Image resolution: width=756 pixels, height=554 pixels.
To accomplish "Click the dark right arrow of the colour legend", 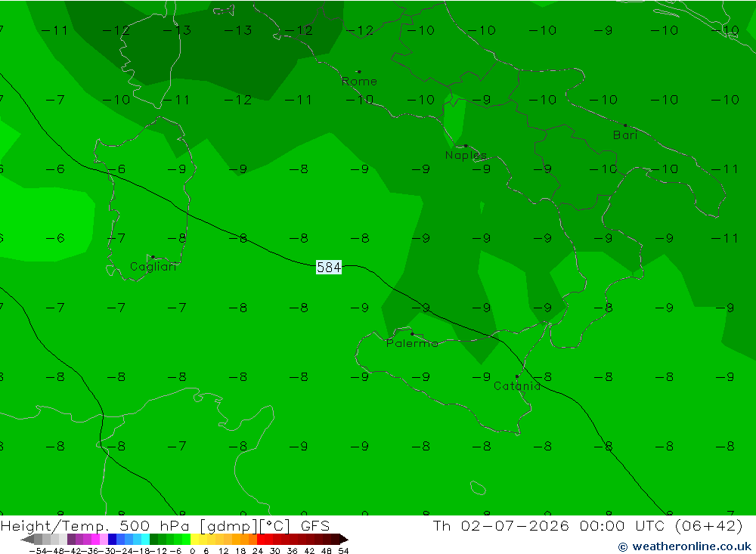I will pos(344,539).
